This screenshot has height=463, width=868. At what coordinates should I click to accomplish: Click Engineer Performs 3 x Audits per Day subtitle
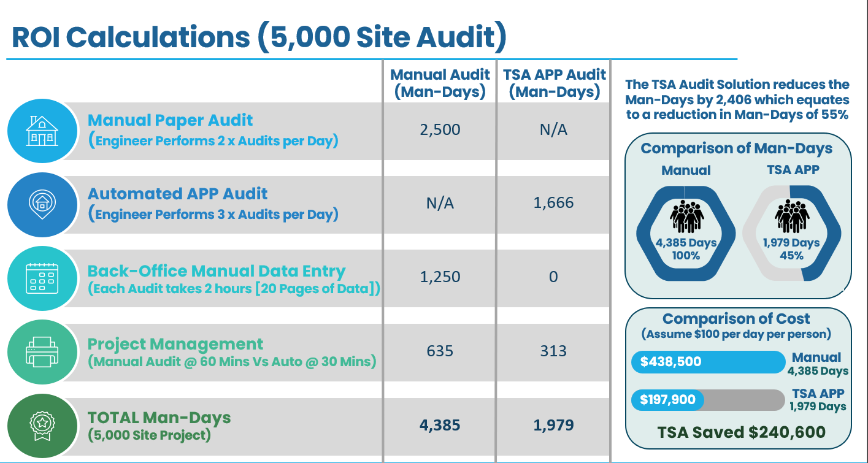coord(213,214)
